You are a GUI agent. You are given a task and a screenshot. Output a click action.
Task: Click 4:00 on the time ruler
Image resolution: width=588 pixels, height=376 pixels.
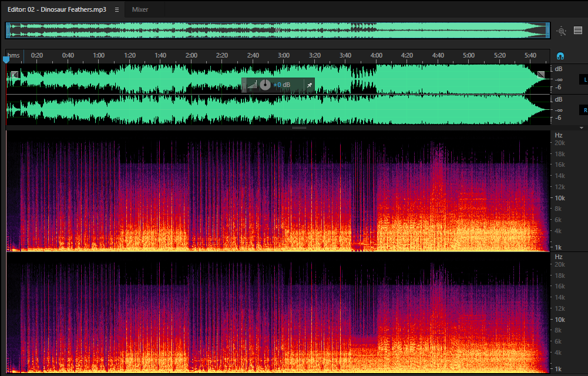tap(376, 55)
